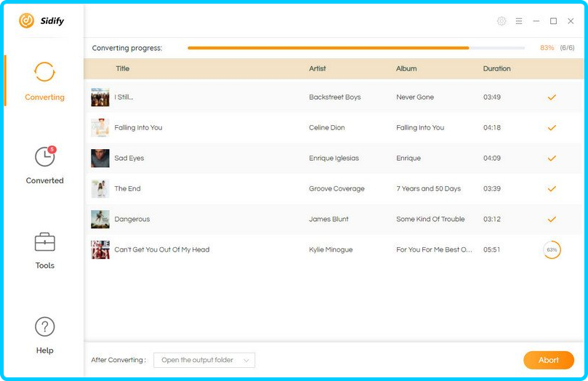Click checkmark for Falling Into You track
The width and height of the screenshot is (588, 381).
(x=552, y=127)
